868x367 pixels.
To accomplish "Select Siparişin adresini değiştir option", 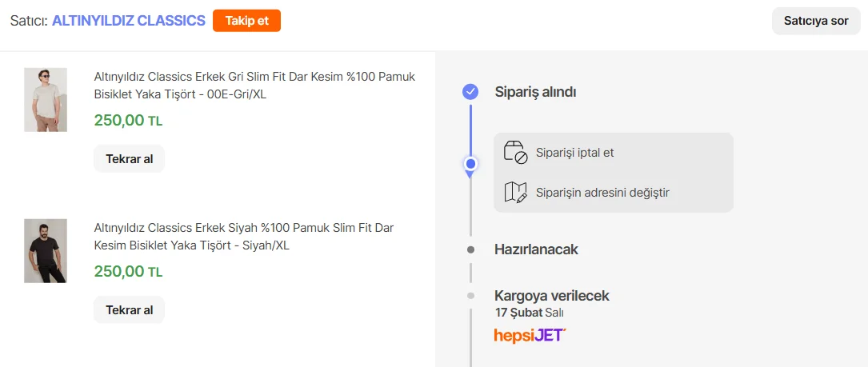I will click(602, 192).
